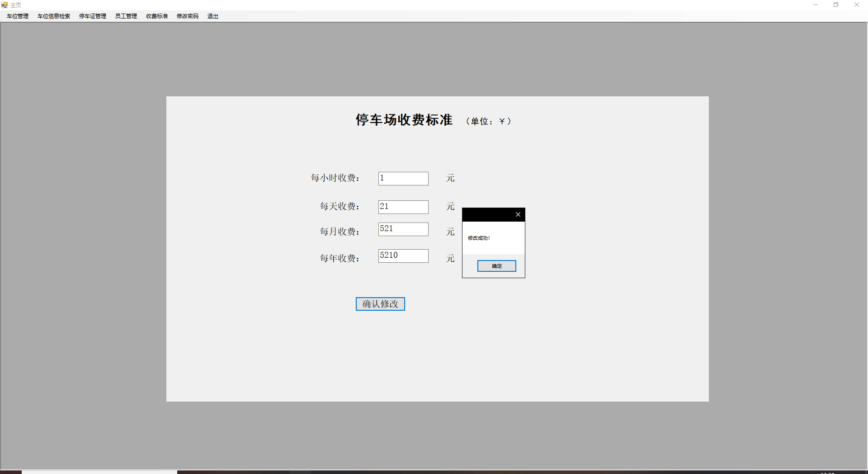Viewport: 868px width, 474px height.
Task: Close the 主页 main window
Action: point(857,5)
